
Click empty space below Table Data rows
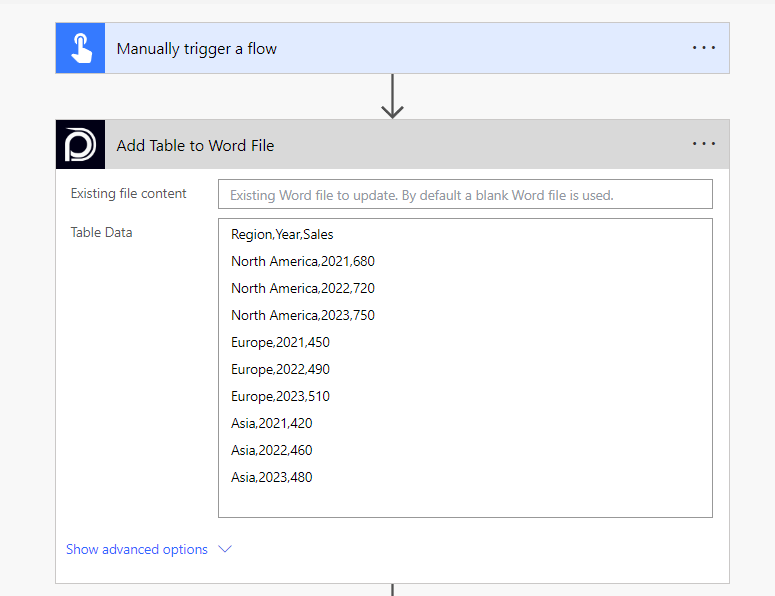click(x=465, y=502)
